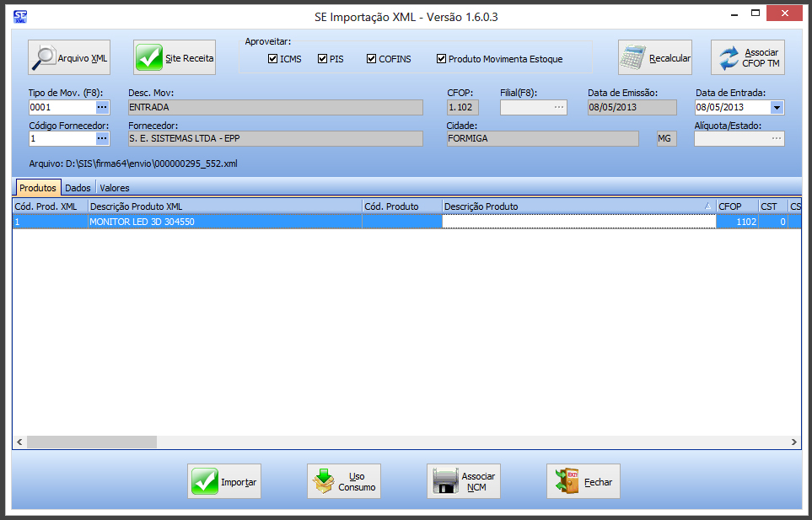The image size is (812, 520).
Task: Click the Importar green checkmark icon
Action: pos(204,482)
